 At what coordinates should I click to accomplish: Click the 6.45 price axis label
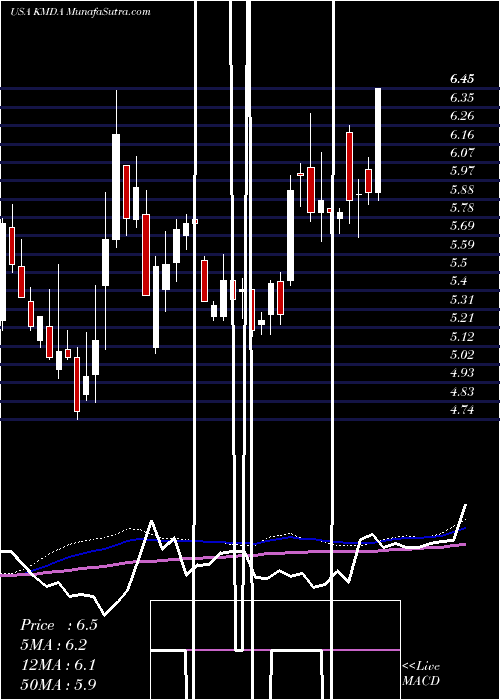[x=462, y=79]
